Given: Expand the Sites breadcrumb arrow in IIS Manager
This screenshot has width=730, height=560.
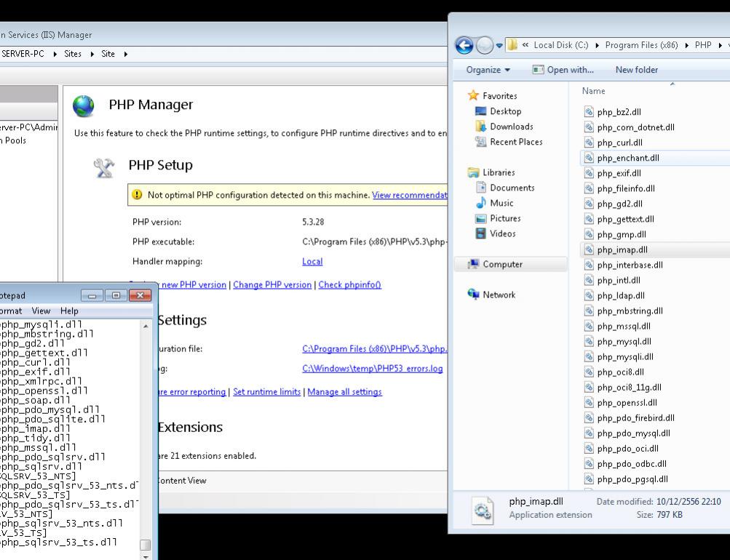Looking at the screenshot, I should pyautogui.click(x=92, y=54).
